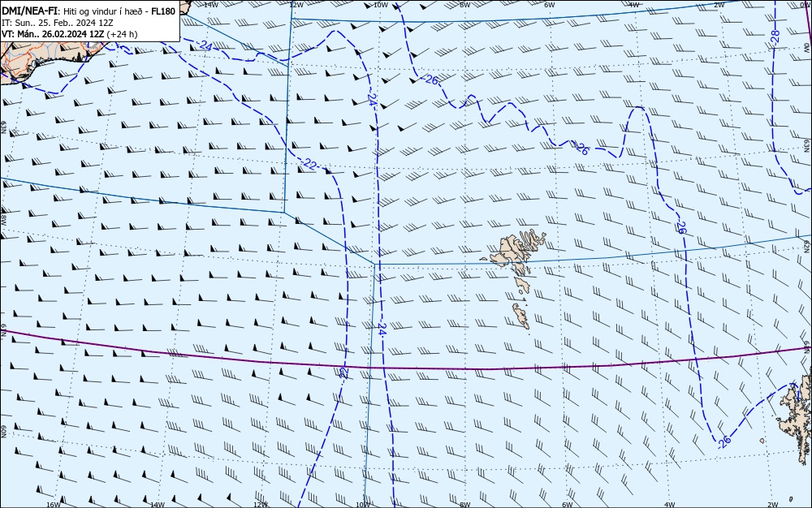Click the '14W' longitude label on the top edge
The width and height of the screenshot is (812, 508).
pyautogui.click(x=210, y=5)
